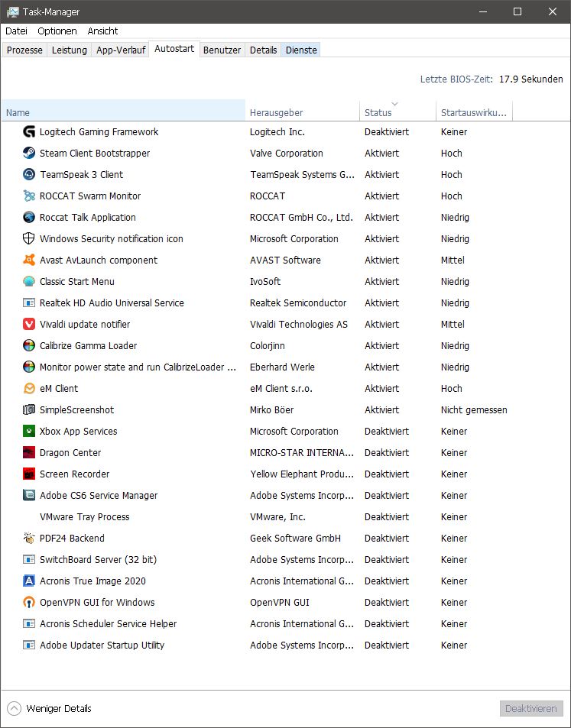Click the publisher Yellow Elephant Produ...
Viewport: 571px width, 728px height.
pyautogui.click(x=301, y=474)
